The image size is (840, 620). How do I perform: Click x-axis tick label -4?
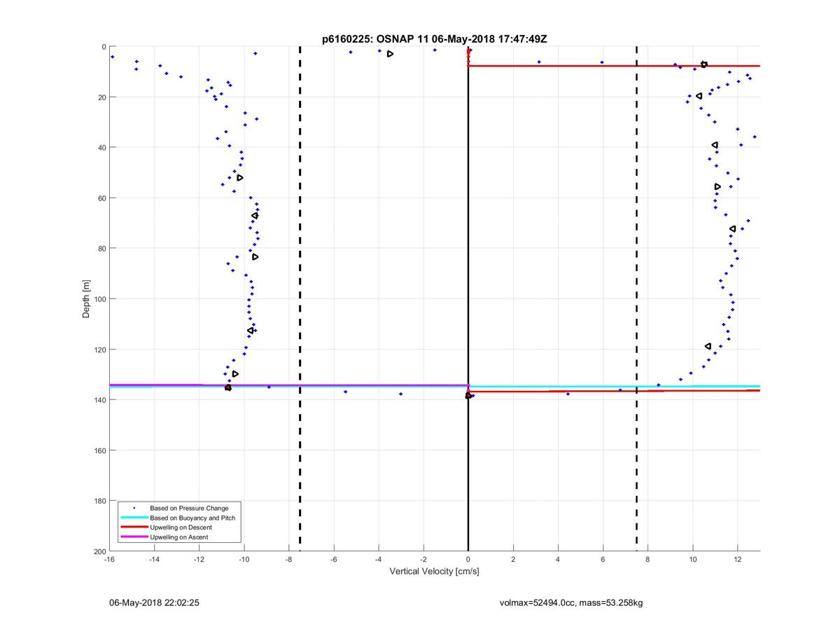coord(379,560)
